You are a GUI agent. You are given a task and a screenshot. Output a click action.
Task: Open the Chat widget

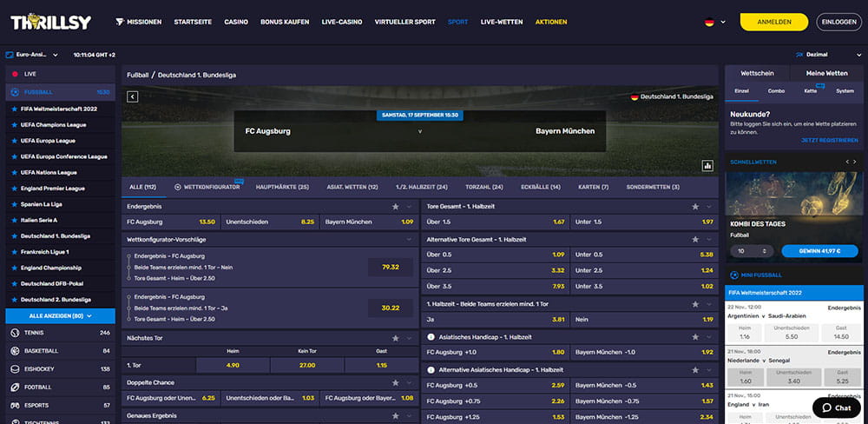(837, 407)
